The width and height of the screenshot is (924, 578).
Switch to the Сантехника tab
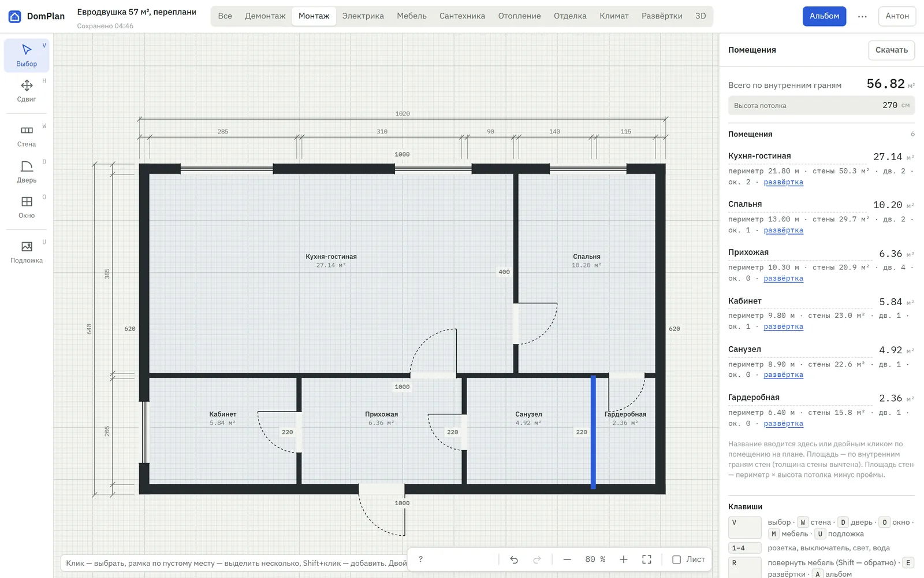click(x=462, y=16)
